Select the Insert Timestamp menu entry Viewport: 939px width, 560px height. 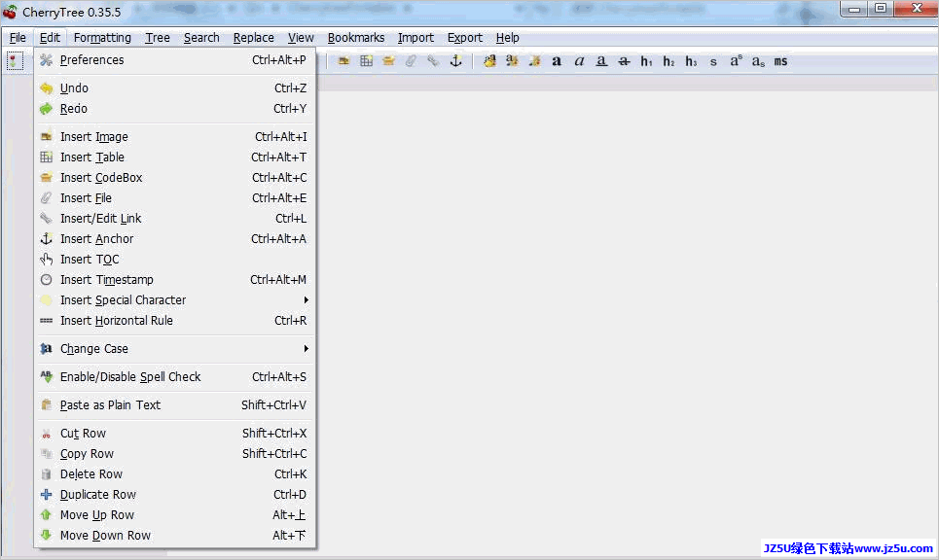(x=174, y=279)
